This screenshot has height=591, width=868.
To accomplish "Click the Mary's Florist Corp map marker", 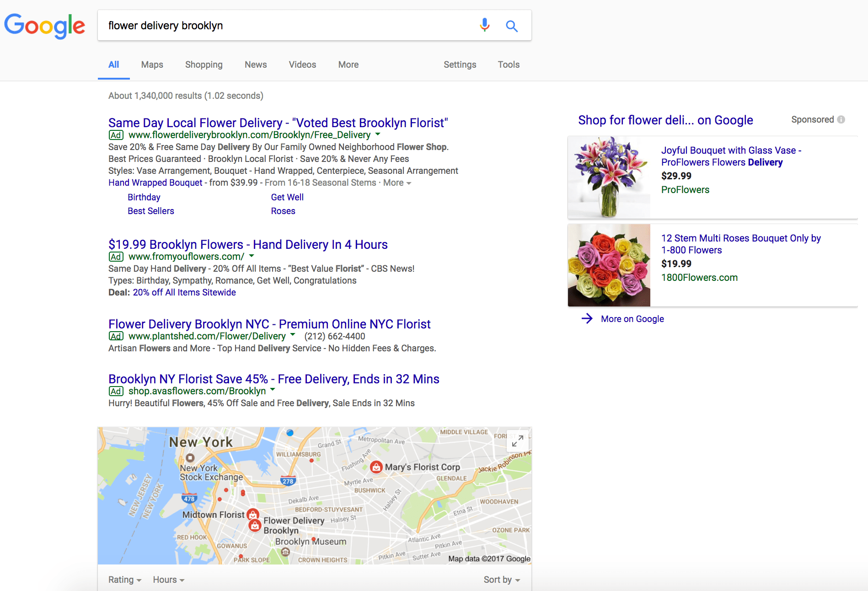I will pyautogui.click(x=376, y=467).
